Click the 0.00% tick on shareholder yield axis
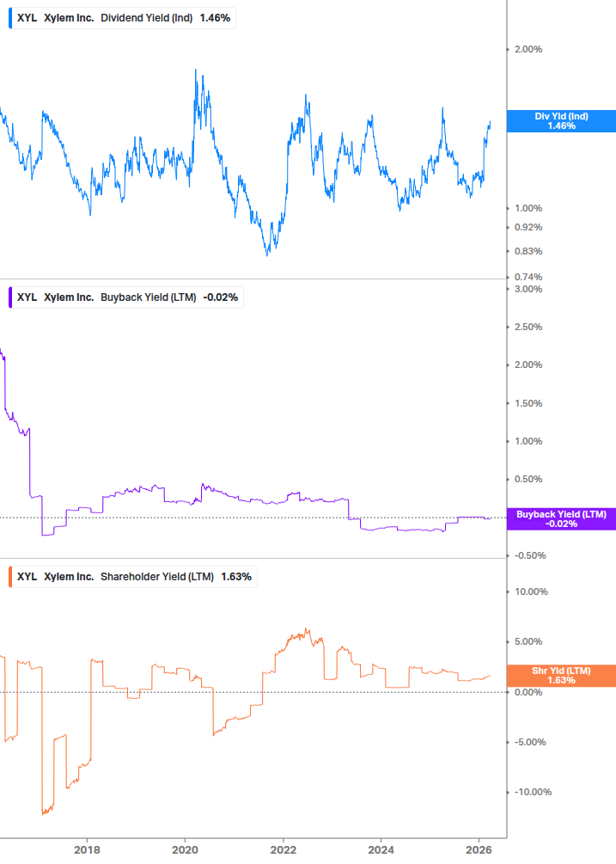This screenshot has width=616, height=864. pyautogui.click(x=528, y=692)
